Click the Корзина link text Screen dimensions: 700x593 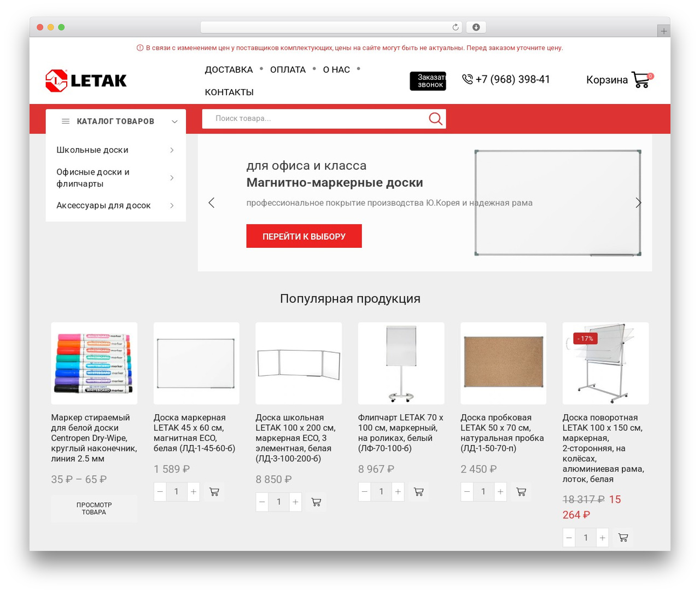[607, 80]
